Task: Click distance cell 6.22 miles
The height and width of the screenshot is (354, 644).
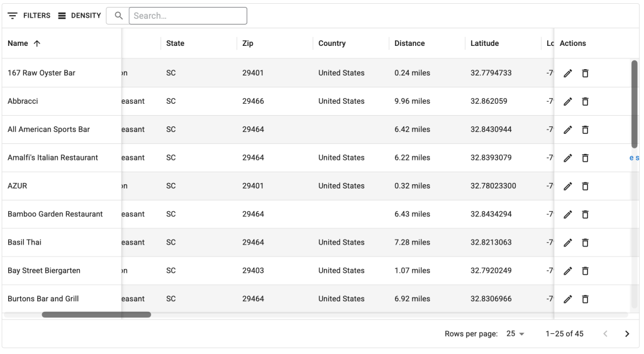Action: 427,158
